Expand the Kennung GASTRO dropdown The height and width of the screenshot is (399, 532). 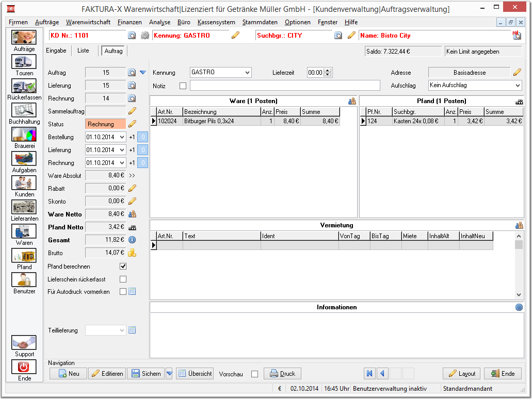[247, 72]
